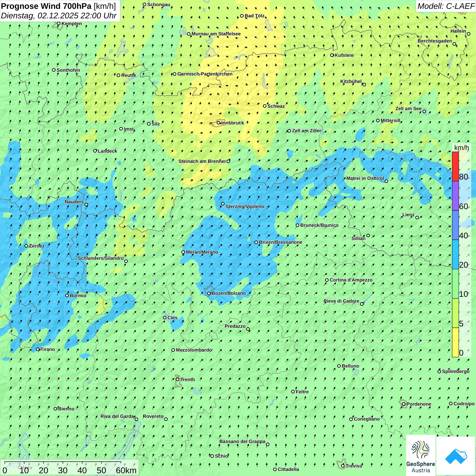Select the Bormio location marker circle
The height and width of the screenshot is (476, 476).
coord(67,295)
